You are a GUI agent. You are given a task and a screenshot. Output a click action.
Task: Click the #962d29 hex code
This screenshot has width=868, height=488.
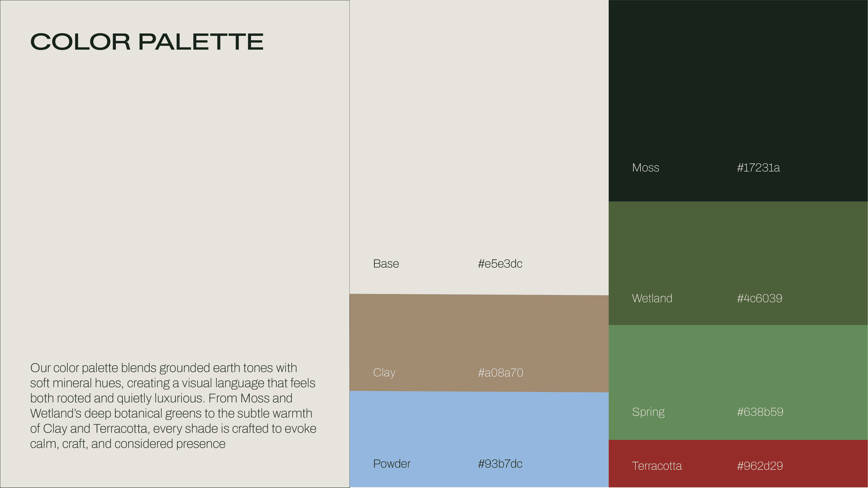click(760, 466)
